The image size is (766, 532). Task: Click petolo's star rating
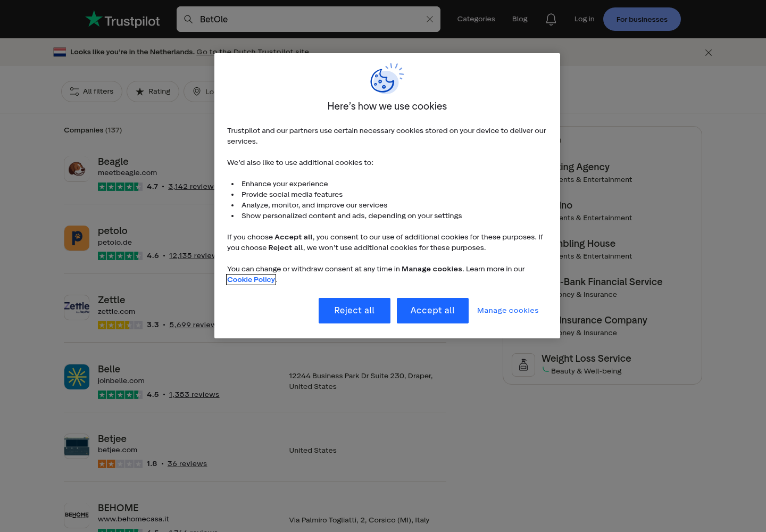(120, 256)
